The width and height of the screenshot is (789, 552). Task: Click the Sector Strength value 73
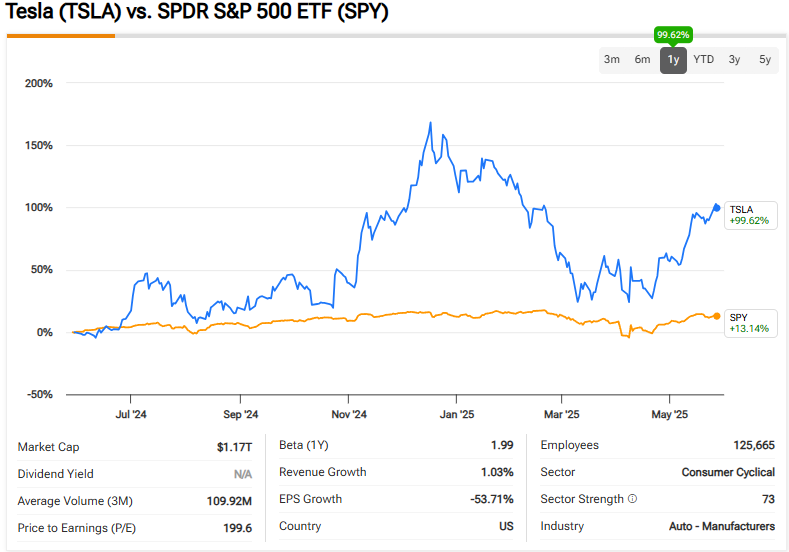coord(768,499)
